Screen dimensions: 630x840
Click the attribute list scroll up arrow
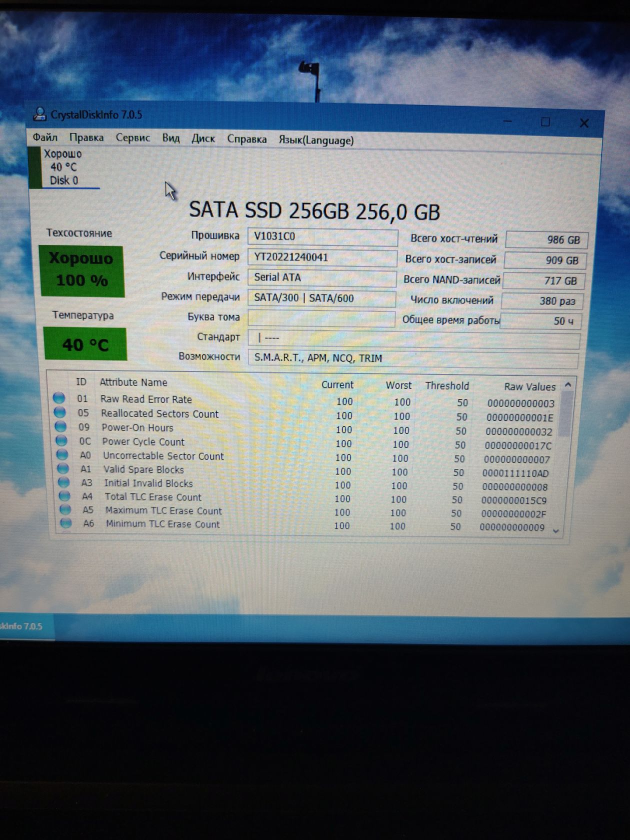click(x=568, y=385)
